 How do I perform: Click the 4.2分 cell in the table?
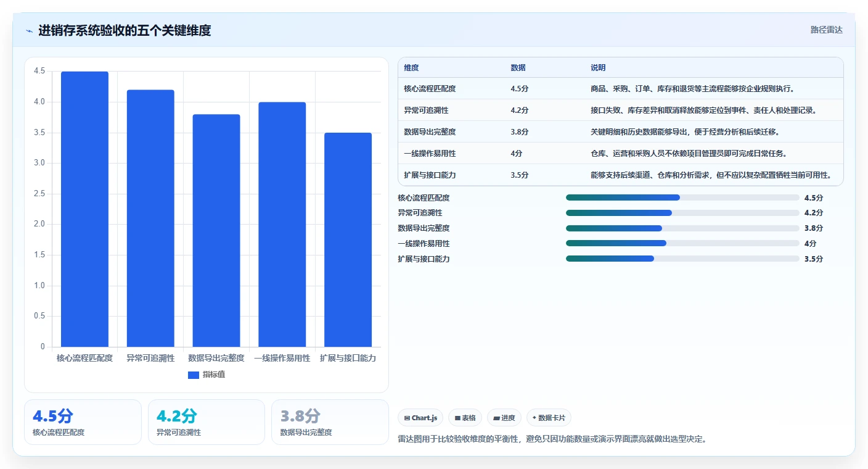[520, 110]
